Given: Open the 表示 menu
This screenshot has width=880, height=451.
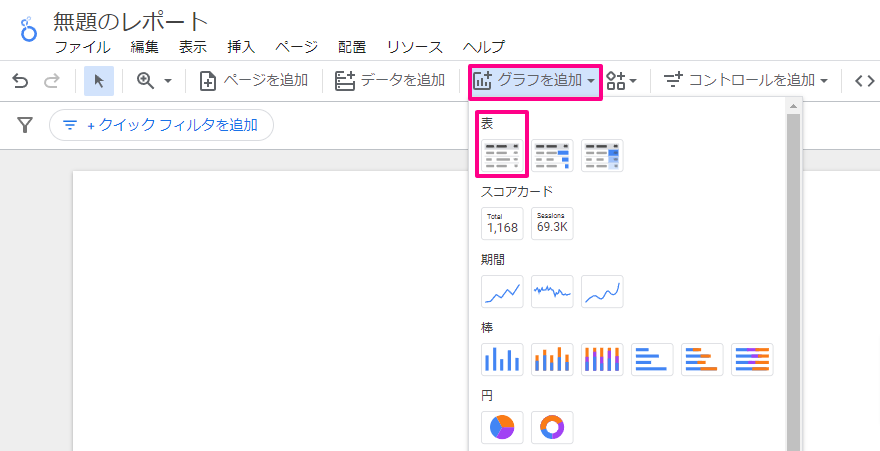Looking at the screenshot, I should point(193,48).
